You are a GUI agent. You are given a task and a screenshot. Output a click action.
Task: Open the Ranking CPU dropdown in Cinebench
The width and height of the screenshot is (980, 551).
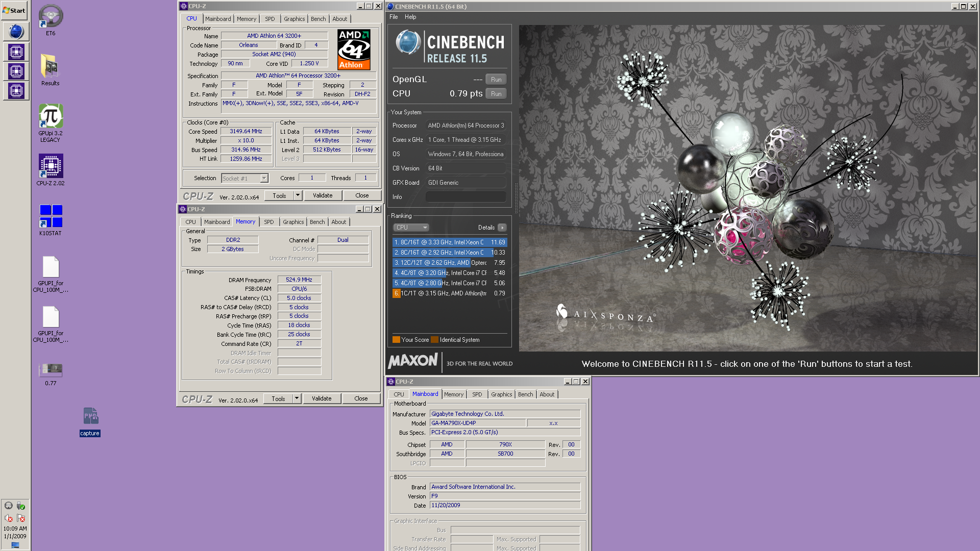tap(411, 228)
